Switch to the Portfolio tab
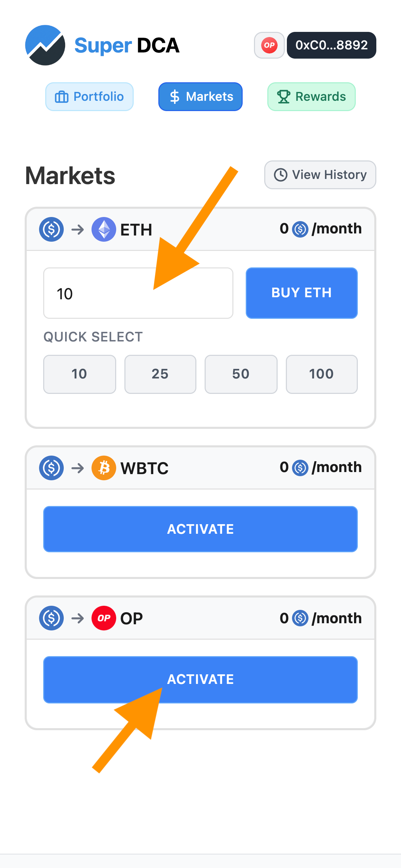The width and height of the screenshot is (401, 868). pyautogui.click(x=89, y=96)
